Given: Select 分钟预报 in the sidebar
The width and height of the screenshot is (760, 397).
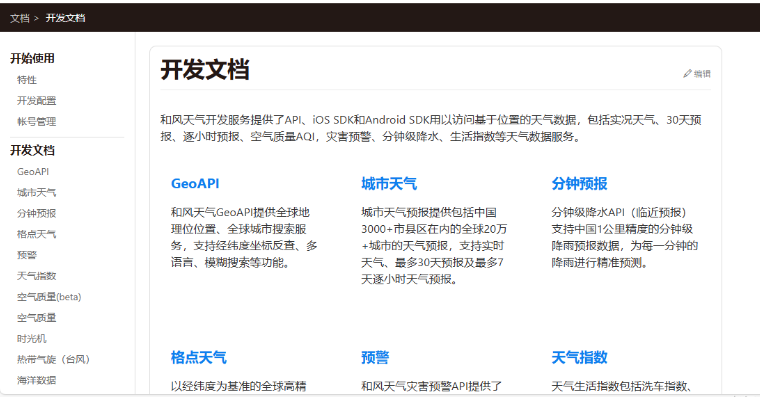Looking at the screenshot, I should point(36,213).
